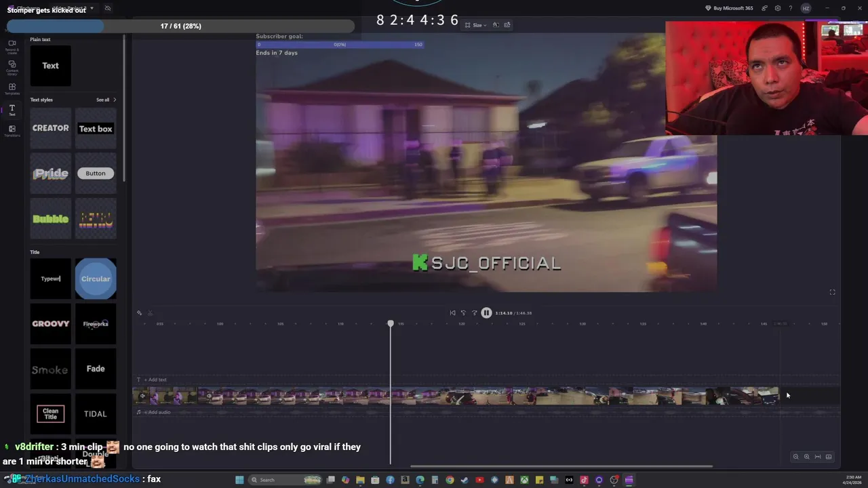Enter fullscreen preview mode

coord(832,292)
